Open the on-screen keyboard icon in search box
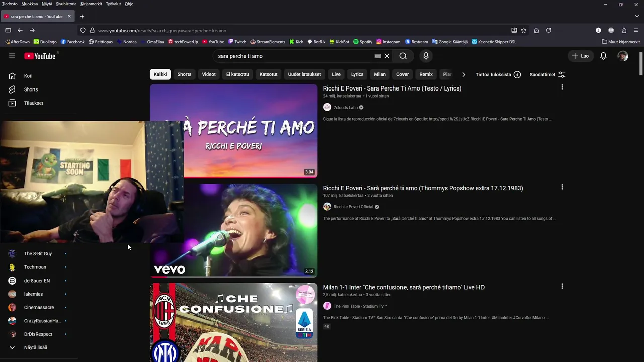The image size is (644, 362). [378, 56]
